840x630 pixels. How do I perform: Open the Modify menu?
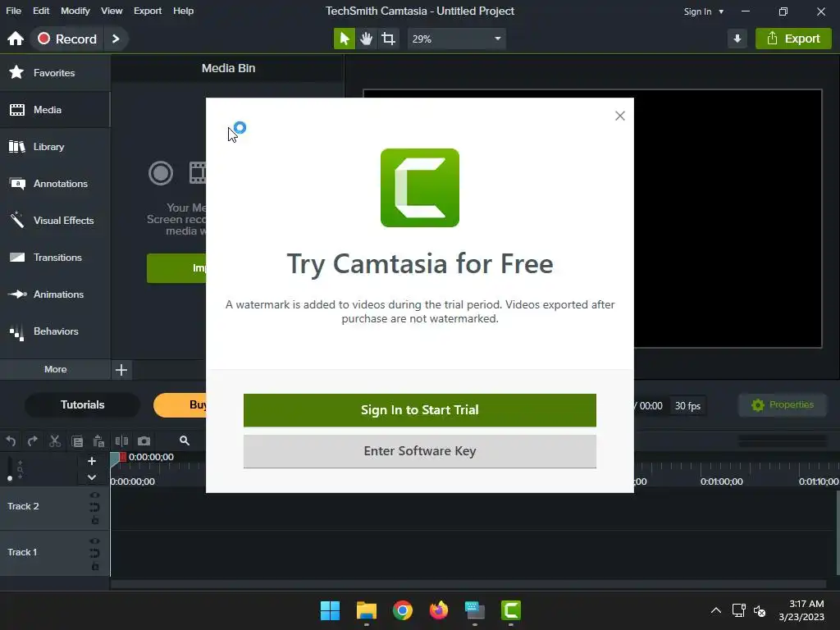pos(75,11)
